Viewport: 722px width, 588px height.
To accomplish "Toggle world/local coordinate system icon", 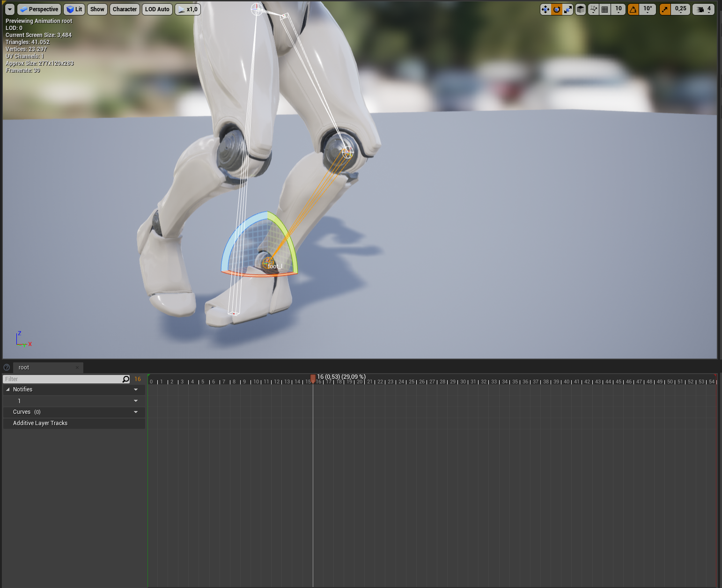I will pyautogui.click(x=580, y=9).
